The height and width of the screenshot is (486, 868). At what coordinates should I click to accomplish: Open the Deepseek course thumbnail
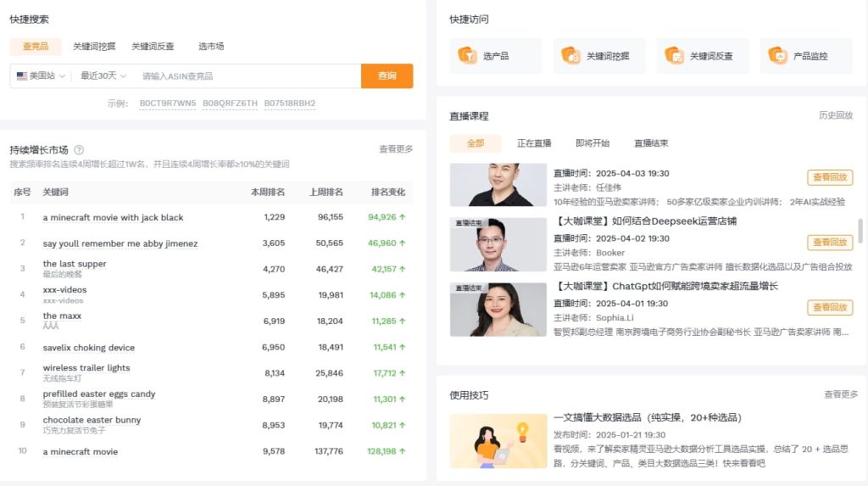point(498,244)
